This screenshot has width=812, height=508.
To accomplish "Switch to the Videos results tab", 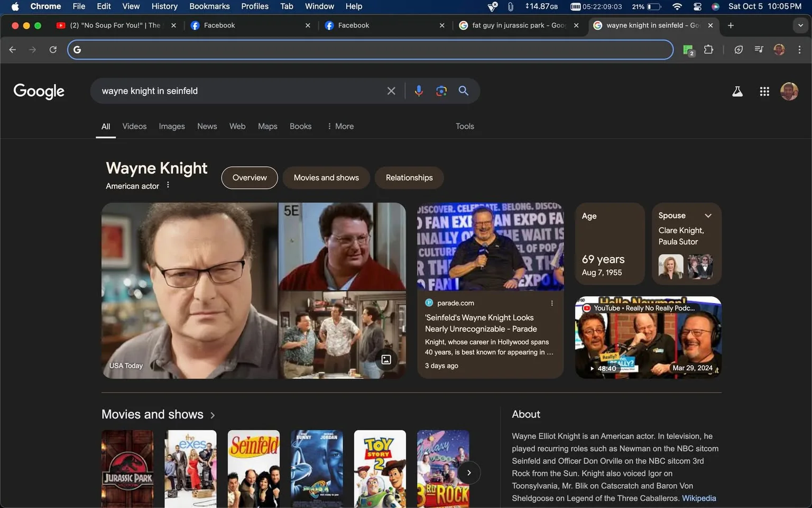I will 134,126.
